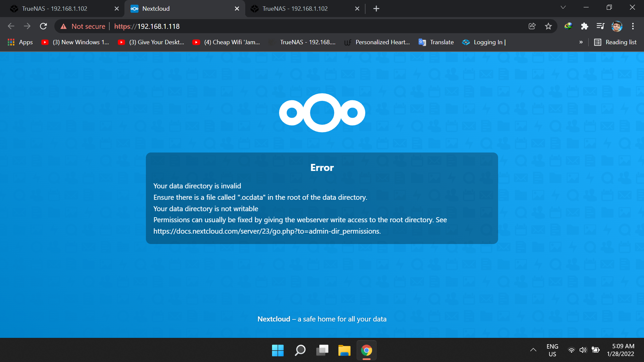
Task: Click the Nextcloud logo
Action: (322, 113)
